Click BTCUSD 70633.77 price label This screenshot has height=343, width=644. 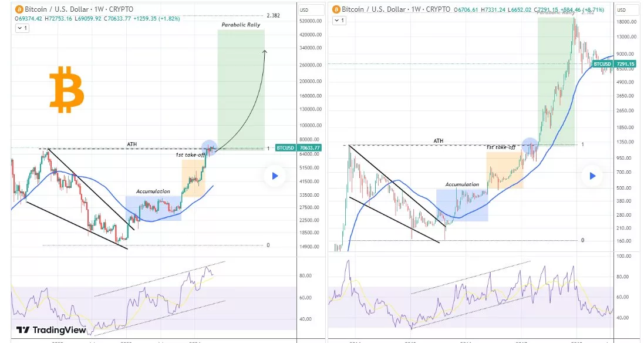[298, 147]
